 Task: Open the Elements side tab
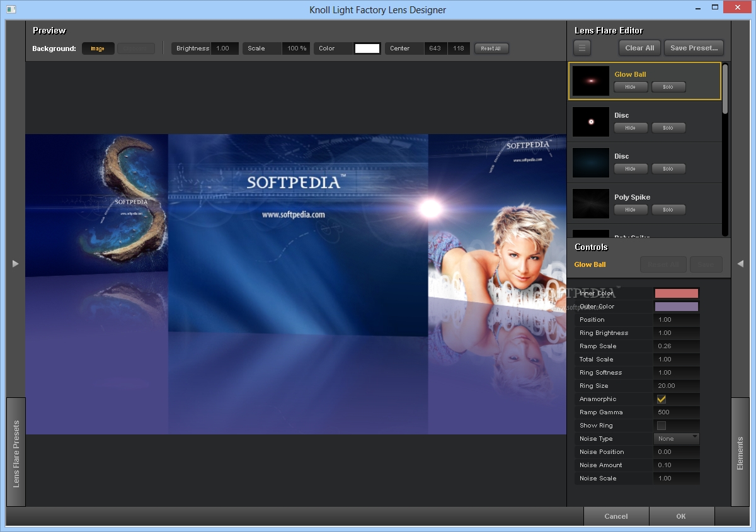point(740,452)
